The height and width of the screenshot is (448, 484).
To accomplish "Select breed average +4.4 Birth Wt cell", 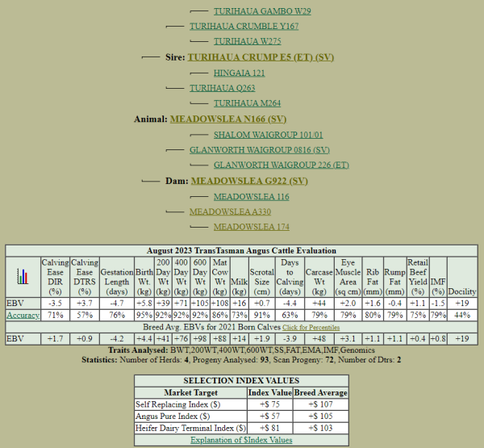I will [x=144, y=339].
